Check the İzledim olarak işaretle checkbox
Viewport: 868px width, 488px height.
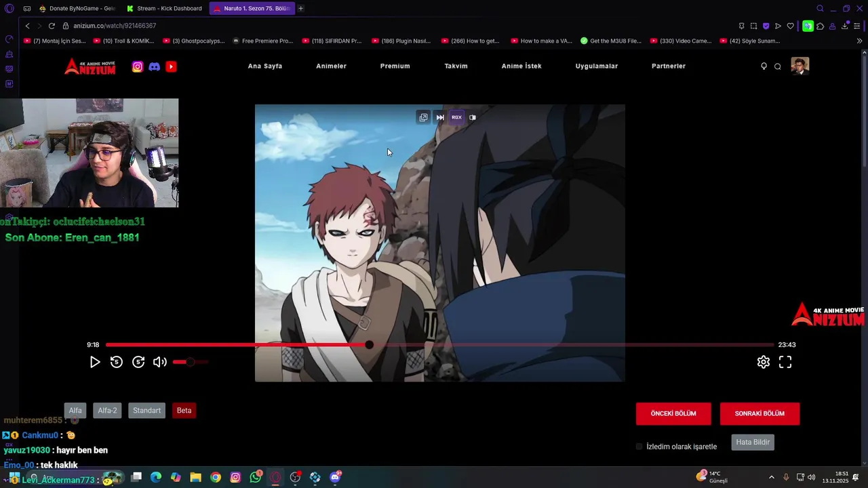(x=639, y=447)
